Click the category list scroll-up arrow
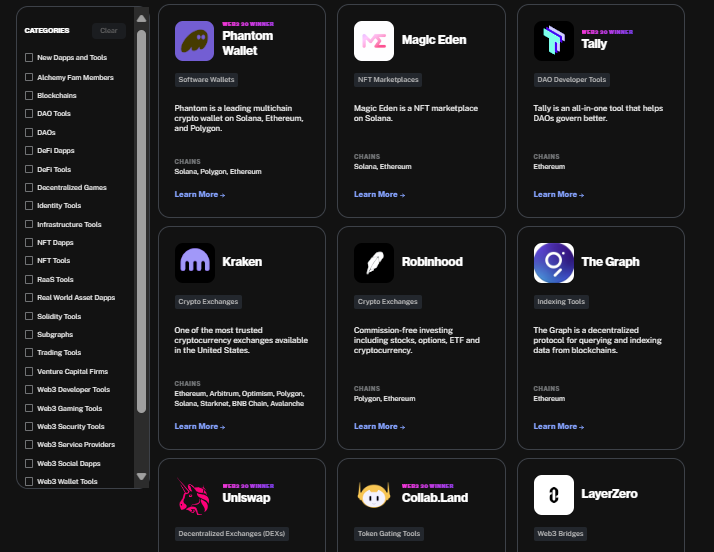The image size is (714, 552). 142,18
